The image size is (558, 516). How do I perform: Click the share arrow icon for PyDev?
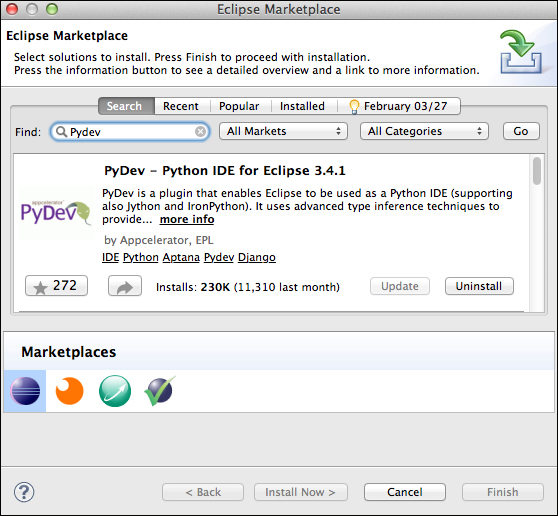(x=125, y=286)
